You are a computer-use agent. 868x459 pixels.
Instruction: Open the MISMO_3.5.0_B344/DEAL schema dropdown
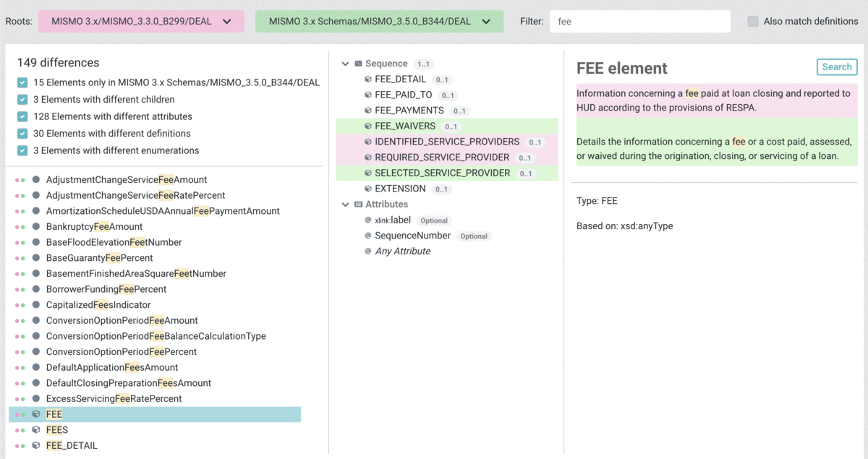379,21
